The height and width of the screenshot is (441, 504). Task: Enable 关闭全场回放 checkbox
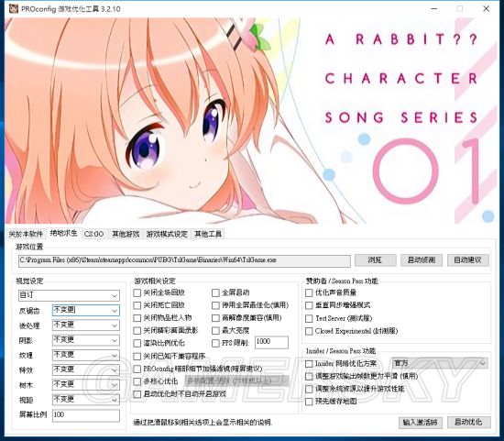(137, 292)
